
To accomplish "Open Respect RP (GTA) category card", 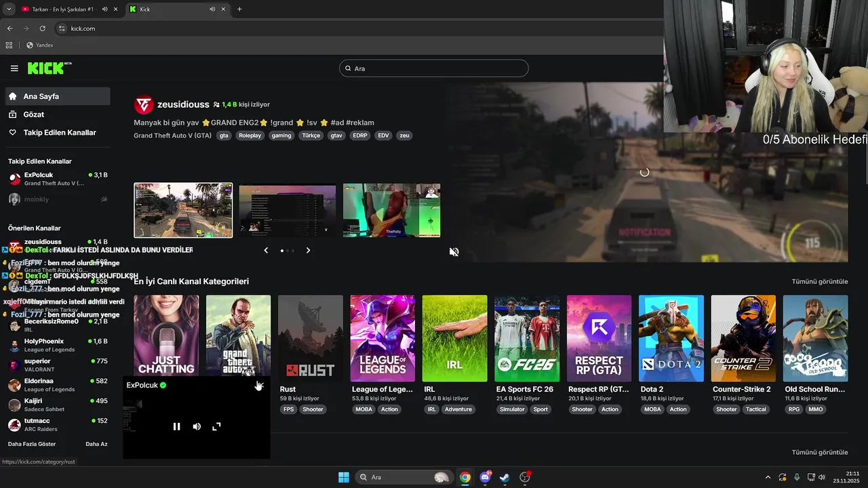I will [x=599, y=338].
